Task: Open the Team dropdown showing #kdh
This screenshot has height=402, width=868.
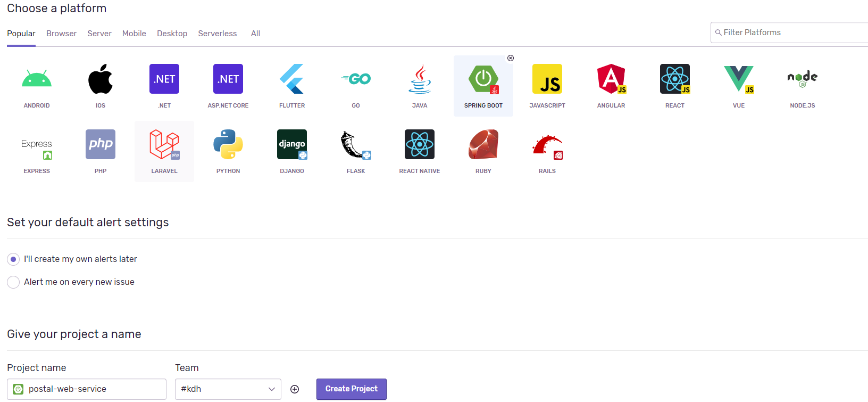Action: point(228,389)
